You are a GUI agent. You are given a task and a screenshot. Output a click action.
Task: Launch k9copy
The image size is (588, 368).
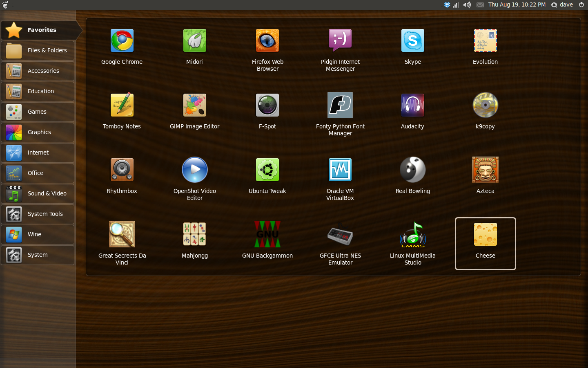(x=486, y=111)
